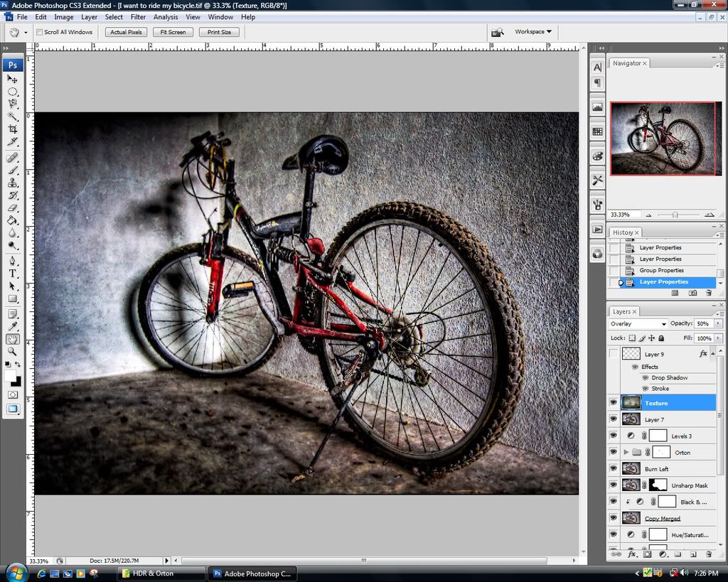The image size is (728, 582).
Task: Open the Histogram panel icon
Action: pos(597,107)
